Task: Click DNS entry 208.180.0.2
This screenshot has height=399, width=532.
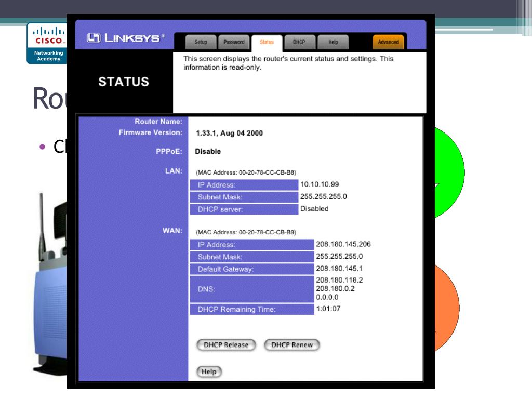Action: [335, 288]
